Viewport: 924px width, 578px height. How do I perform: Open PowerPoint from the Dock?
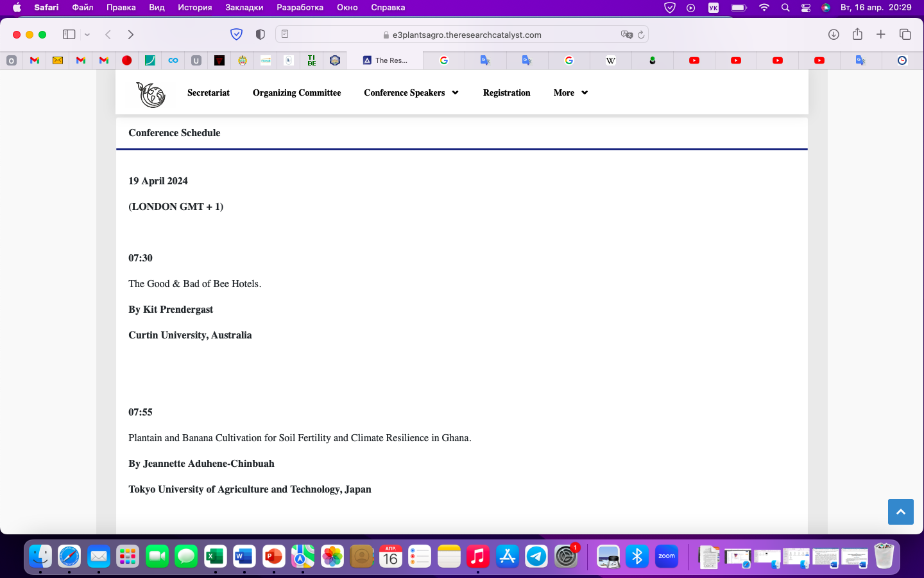[274, 556]
